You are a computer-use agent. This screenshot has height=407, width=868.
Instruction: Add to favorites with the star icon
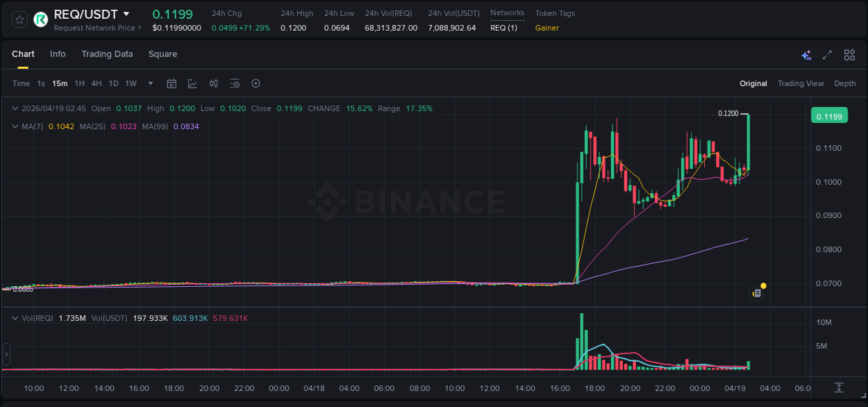coord(19,19)
